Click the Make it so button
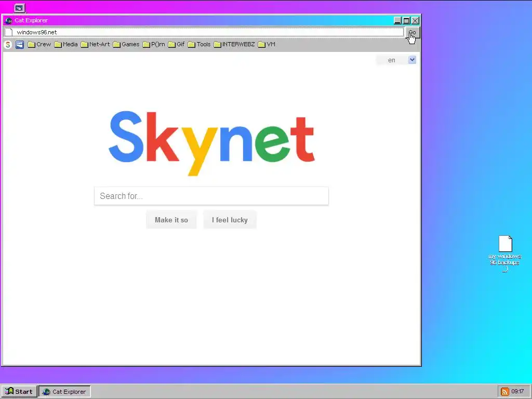Screen dimensions: 532x399 [x=171, y=220]
